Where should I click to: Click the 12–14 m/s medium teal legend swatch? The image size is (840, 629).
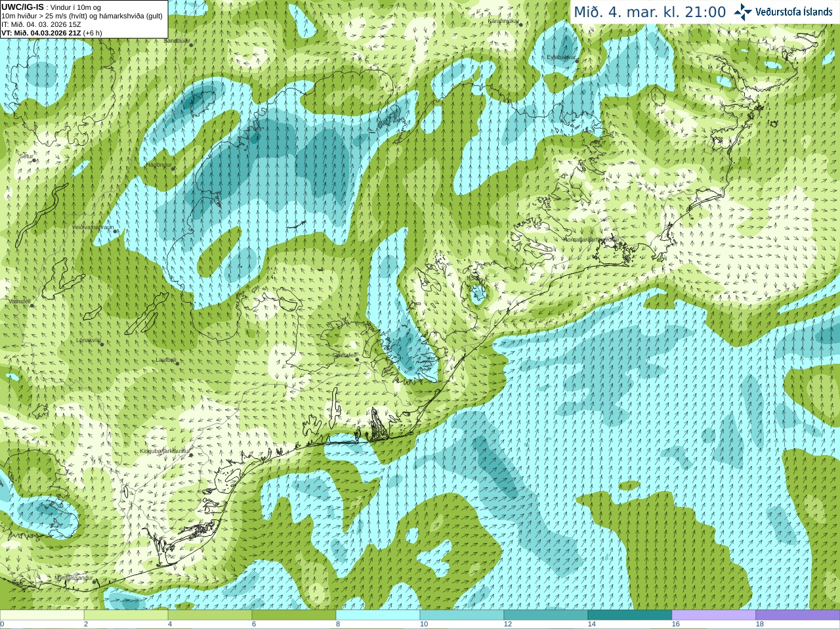(546, 615)
